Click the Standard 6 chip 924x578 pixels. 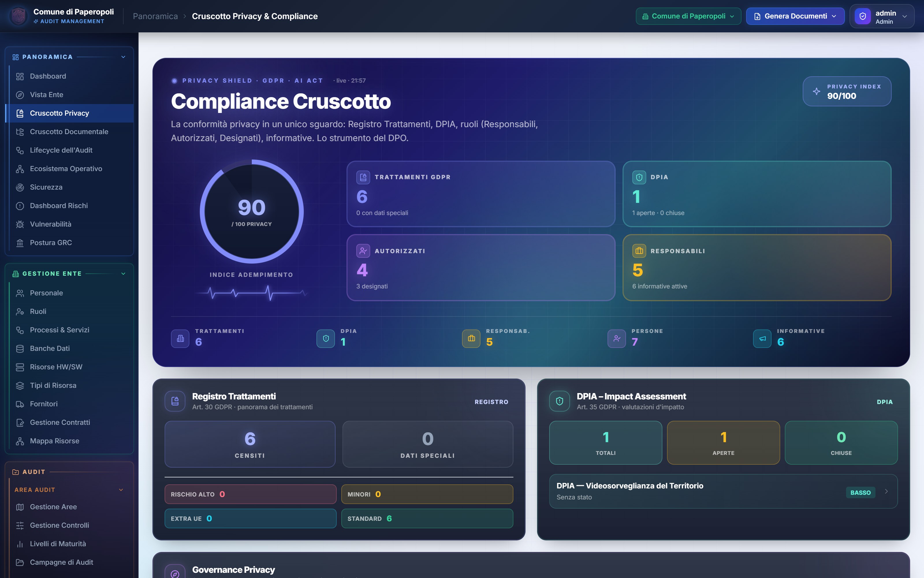pyautogui.click(x=427, y=518)
